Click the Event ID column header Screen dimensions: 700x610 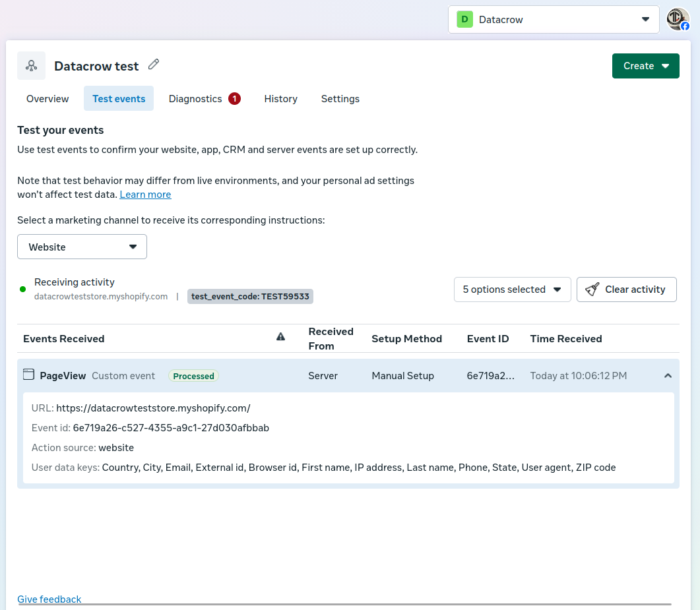(x=488, y=339)
